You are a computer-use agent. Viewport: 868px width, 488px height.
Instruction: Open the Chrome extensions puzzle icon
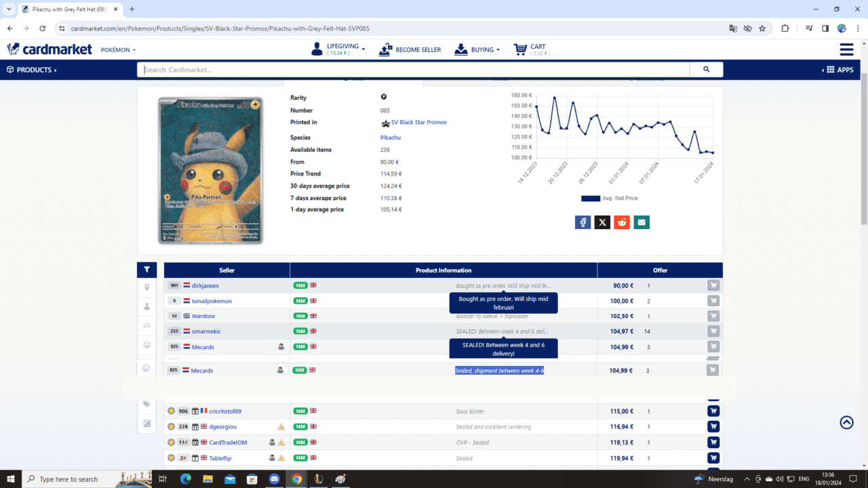785,28
